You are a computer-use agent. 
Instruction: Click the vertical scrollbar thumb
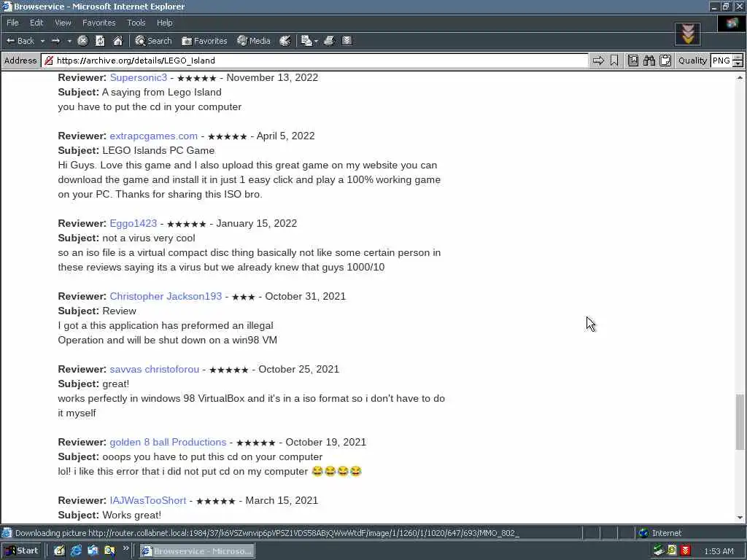[740, 422]
